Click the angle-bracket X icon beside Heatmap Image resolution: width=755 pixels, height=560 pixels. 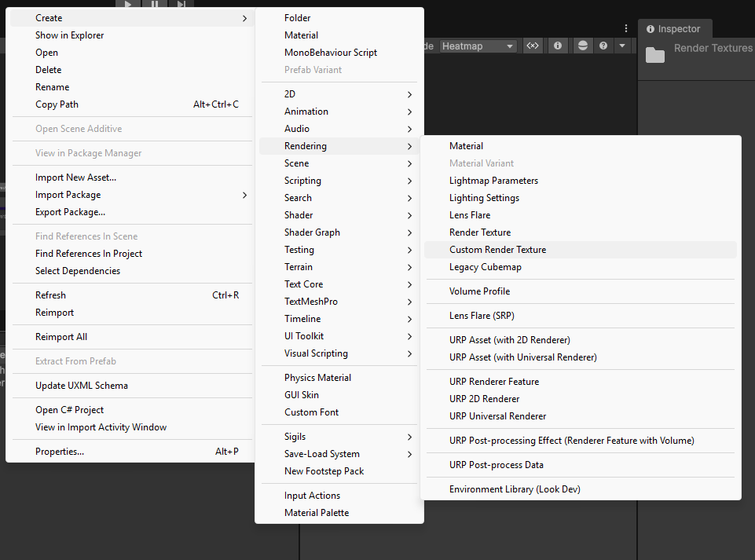[533, 46]
